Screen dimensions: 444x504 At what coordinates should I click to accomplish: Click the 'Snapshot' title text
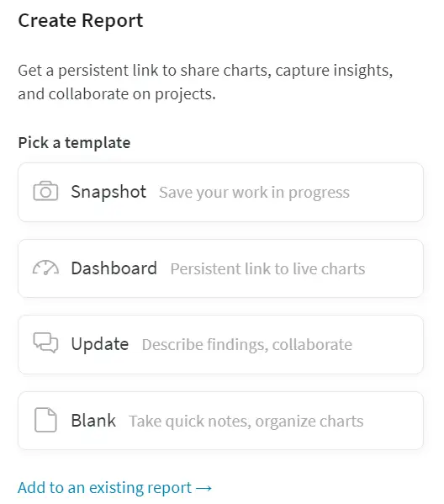(108, 192)
